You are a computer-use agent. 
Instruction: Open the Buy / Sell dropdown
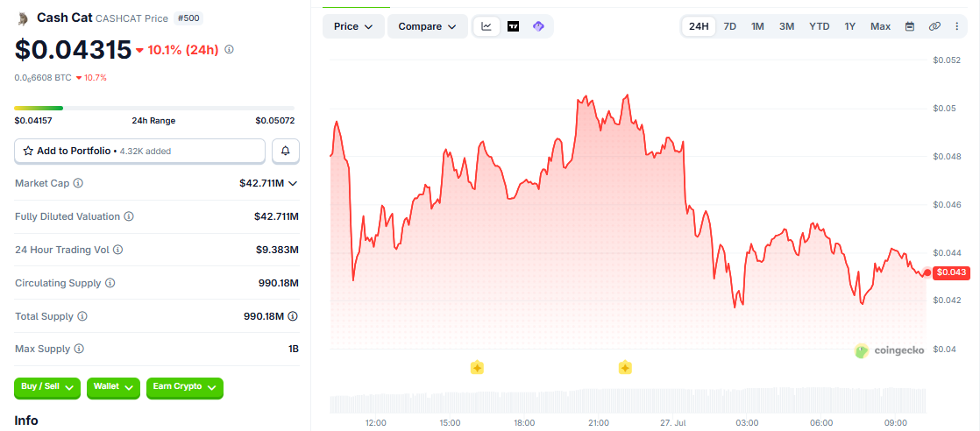click(x=46, y=387)
